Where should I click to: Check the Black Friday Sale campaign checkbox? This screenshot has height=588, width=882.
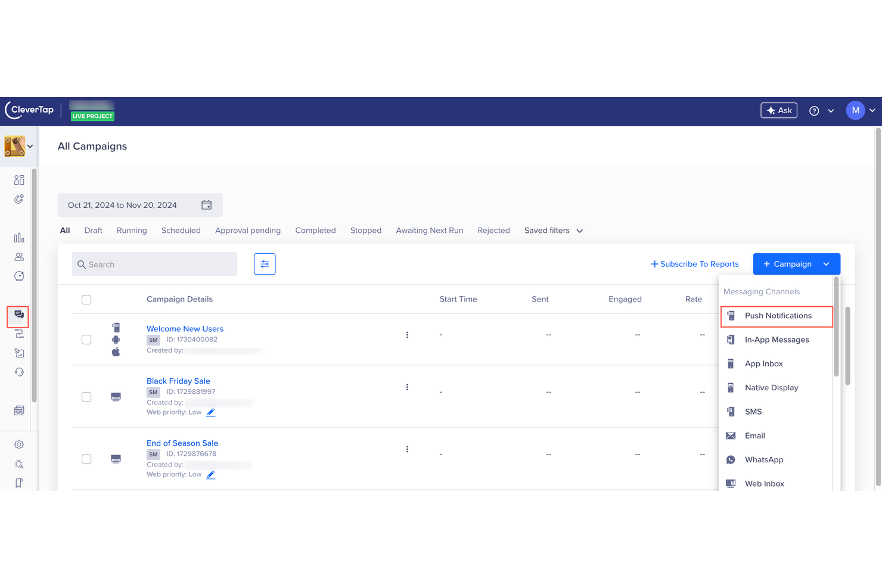pyautogui.click(x=86, y=396)
